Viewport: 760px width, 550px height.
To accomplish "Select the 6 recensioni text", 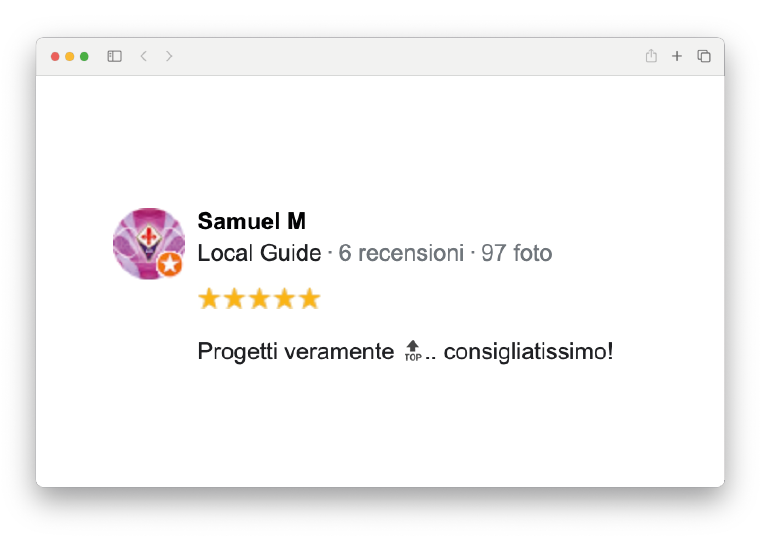I will pos(401,253).
